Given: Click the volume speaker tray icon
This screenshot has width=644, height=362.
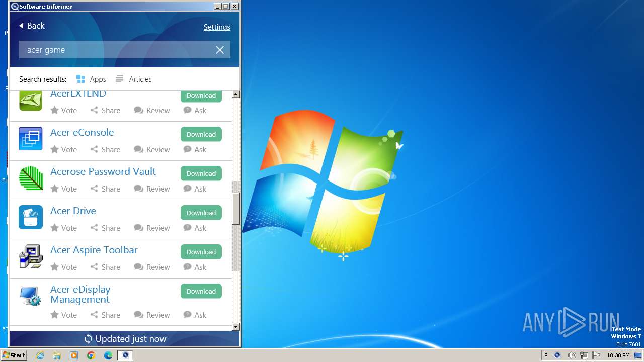Looking at the screenshot, I should point(572,355).
